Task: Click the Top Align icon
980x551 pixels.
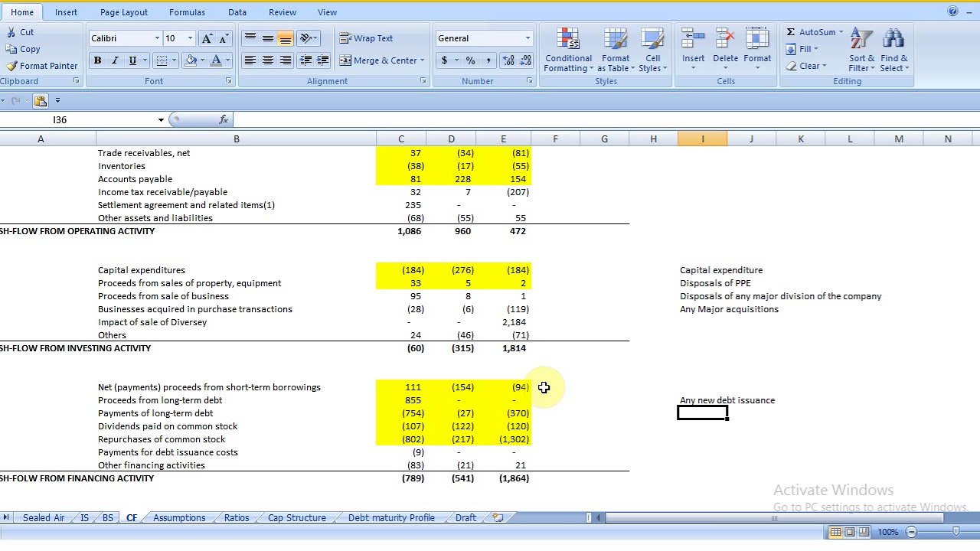Action: pyautogui.click(x=250, y=38)
